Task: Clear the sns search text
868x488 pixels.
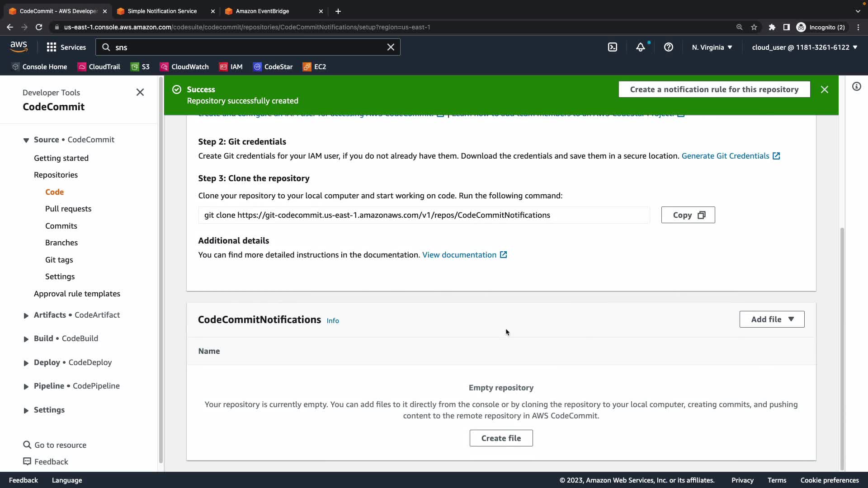Action: (391, 47)
